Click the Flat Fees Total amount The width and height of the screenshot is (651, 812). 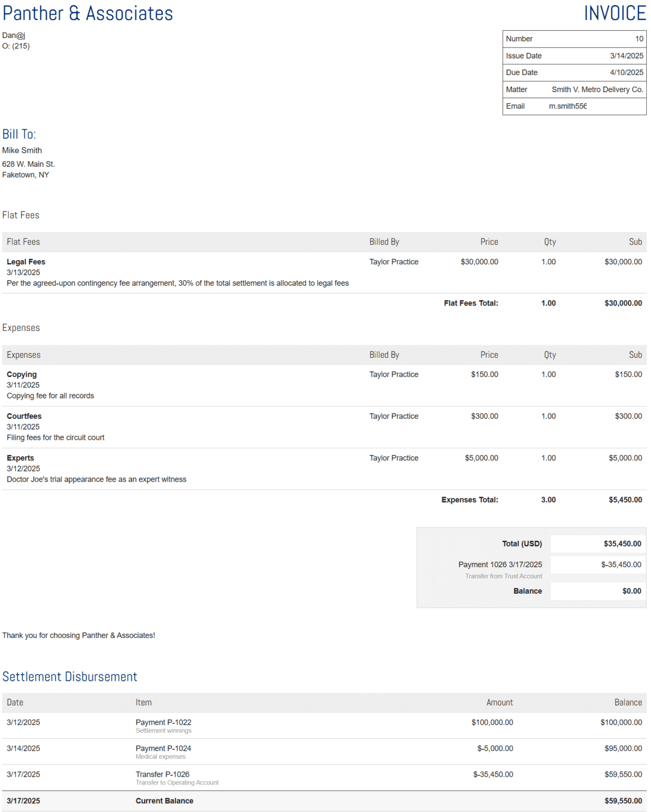point(624,303)
